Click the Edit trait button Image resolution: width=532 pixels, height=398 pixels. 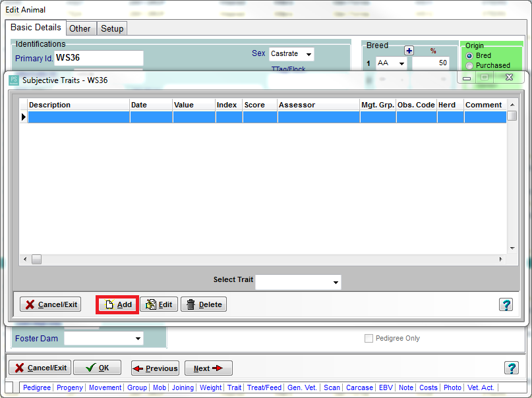coord(159,304)
